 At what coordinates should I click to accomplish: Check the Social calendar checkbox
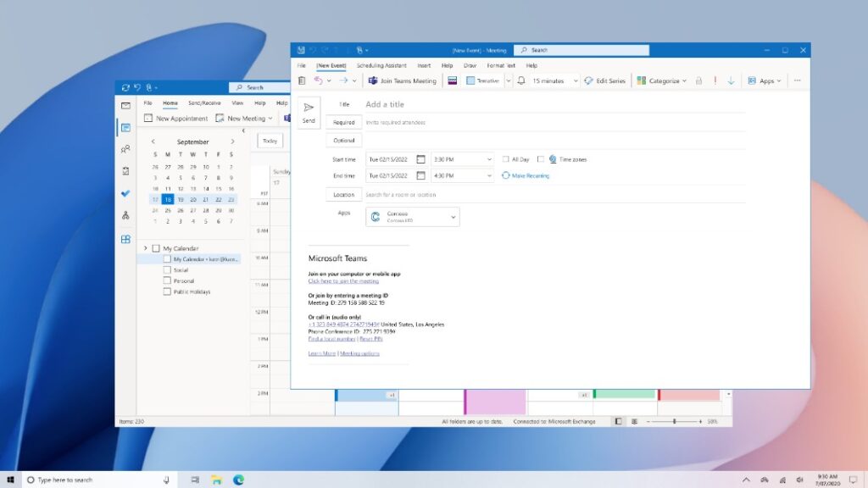pyautogui.click(x=167, y=270)
